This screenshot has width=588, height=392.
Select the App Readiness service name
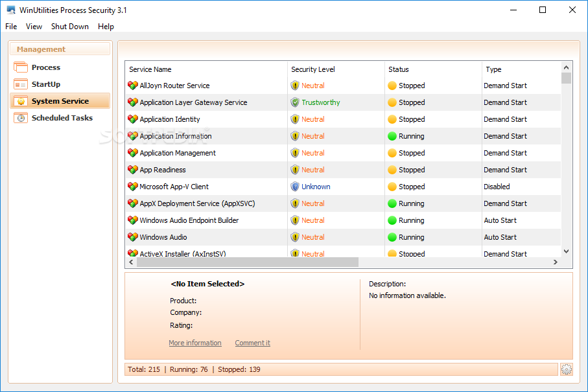click(163, 170)
